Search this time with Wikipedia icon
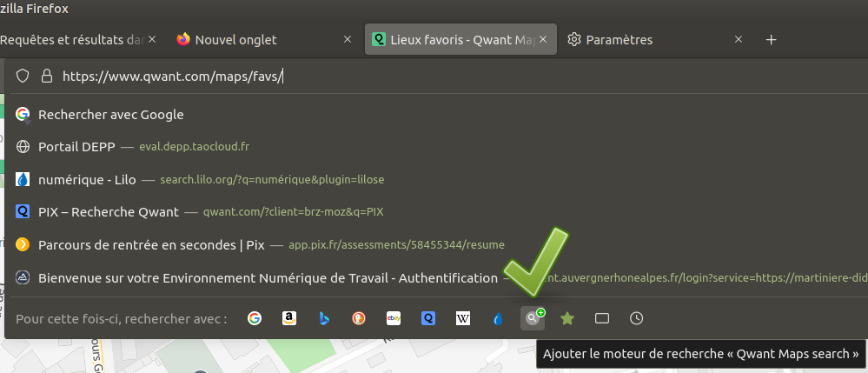868x373 pixels. [463, 318]
